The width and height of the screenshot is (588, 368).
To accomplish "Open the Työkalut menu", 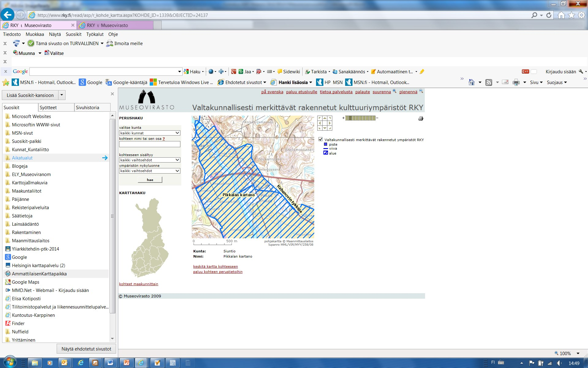I will click(95, 34).
